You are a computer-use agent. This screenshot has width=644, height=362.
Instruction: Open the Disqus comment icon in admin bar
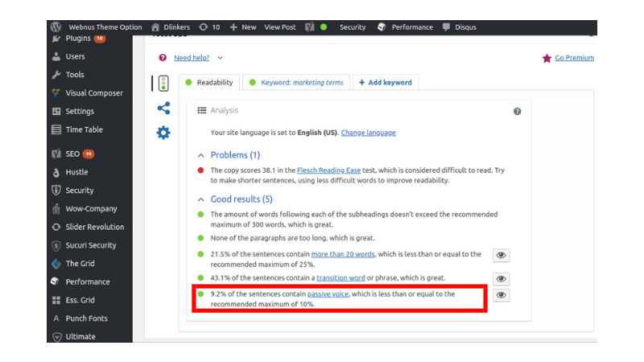point(446,27)
